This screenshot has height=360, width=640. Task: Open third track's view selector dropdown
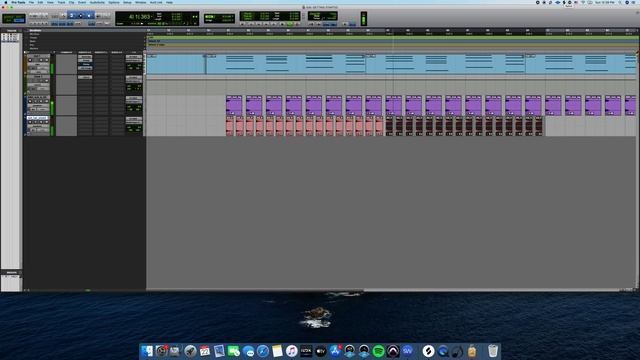click(x=38, y=106)
